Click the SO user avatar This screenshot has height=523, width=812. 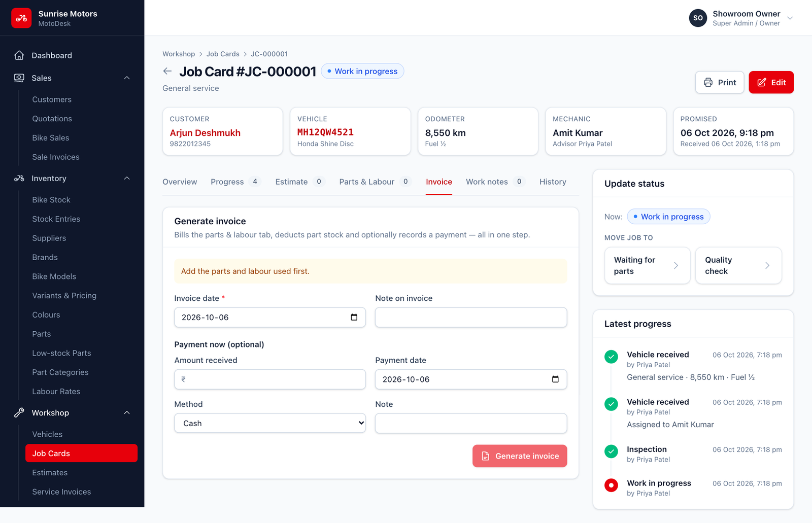[x=698, y=18]
